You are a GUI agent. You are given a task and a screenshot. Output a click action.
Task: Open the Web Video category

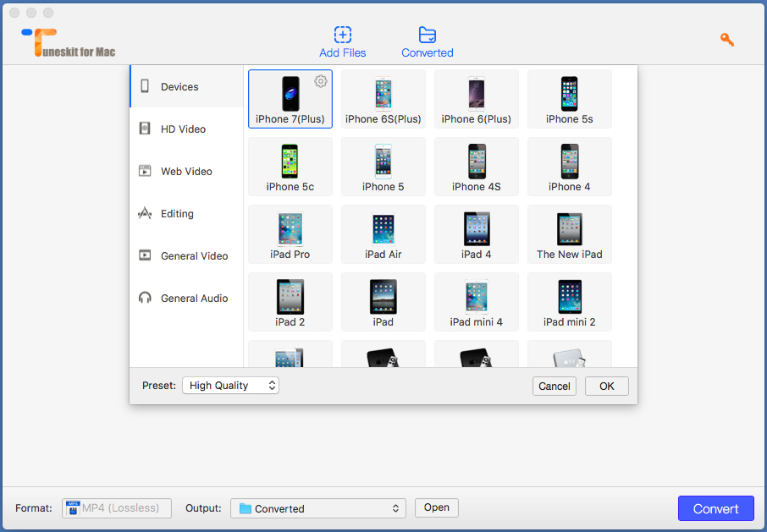pos(186,172)
